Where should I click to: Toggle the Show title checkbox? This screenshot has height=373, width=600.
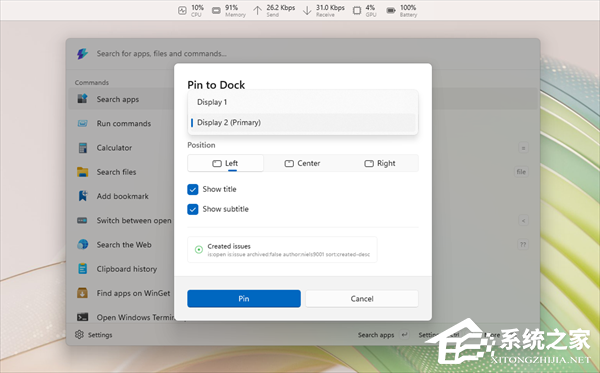(193, 189)
